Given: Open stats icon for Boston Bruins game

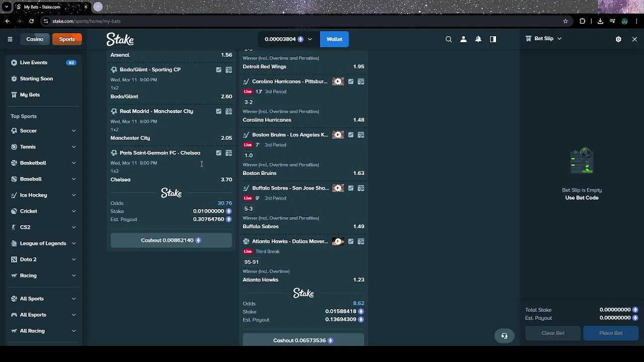Looking at the screenshot, I should click(351, 135).
